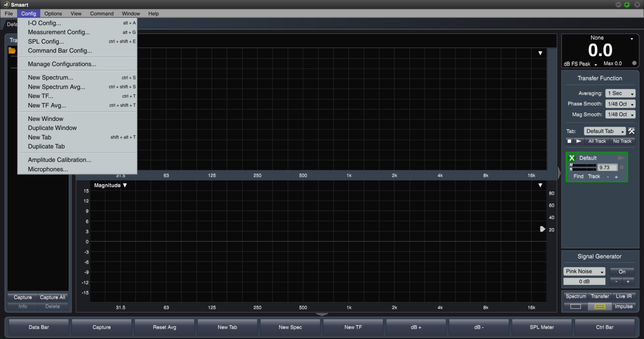Image resolution: width=644 pixels, height=339 pixels.
Task: Click the Reset Avg command bar button
Action: [164, 327]
